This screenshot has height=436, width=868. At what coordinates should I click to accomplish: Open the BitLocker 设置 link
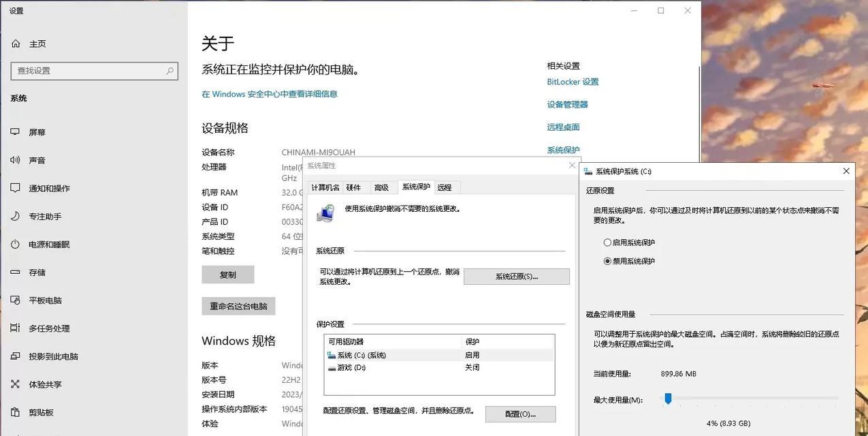click(x=573, y=82)
